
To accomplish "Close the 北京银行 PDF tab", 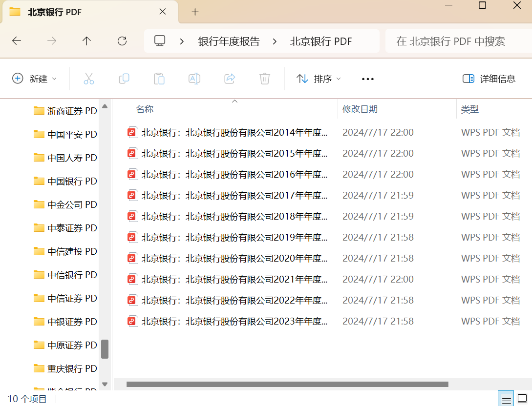I will (163, 12).
